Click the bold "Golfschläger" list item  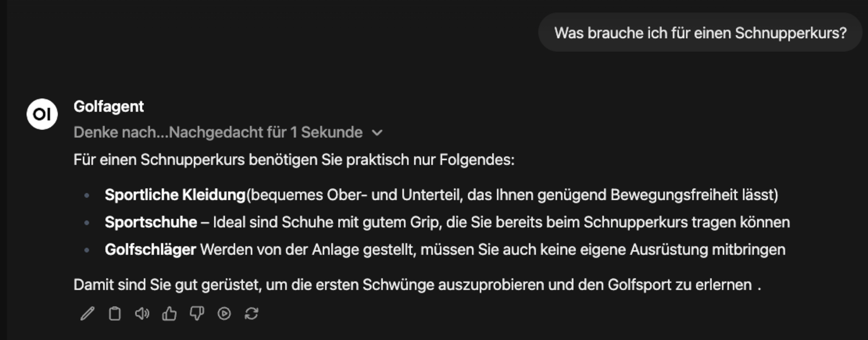pyautogui.click(x=150, y=250)
